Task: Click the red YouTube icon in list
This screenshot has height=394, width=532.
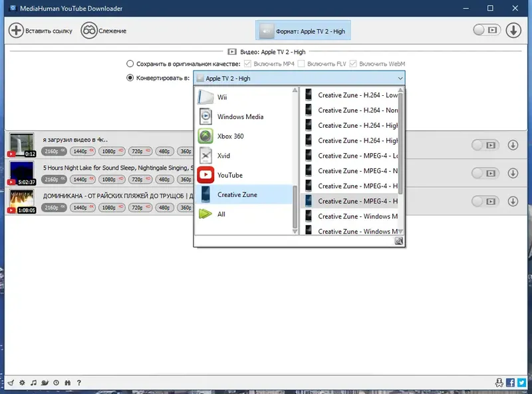Action: [205, 175]
